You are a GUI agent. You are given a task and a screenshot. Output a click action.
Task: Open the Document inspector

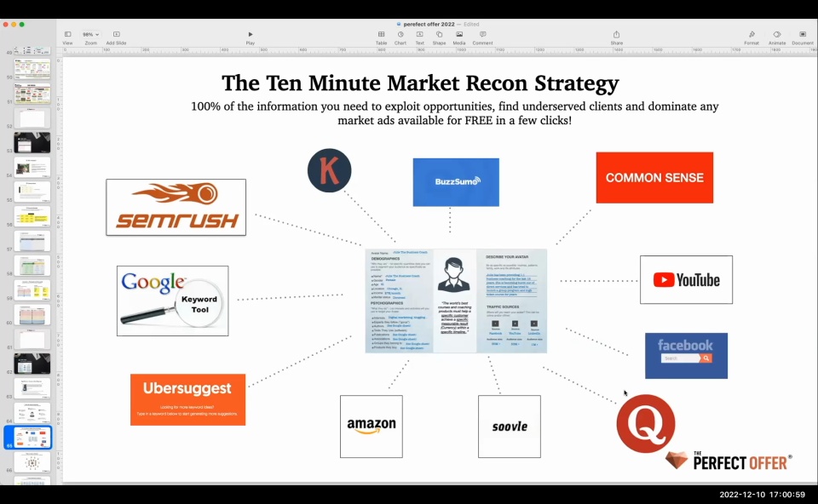[803, 37]
